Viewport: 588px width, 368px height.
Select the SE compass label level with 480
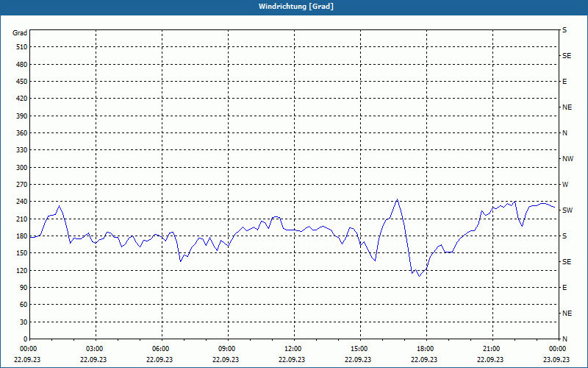[x=567, y=56]
